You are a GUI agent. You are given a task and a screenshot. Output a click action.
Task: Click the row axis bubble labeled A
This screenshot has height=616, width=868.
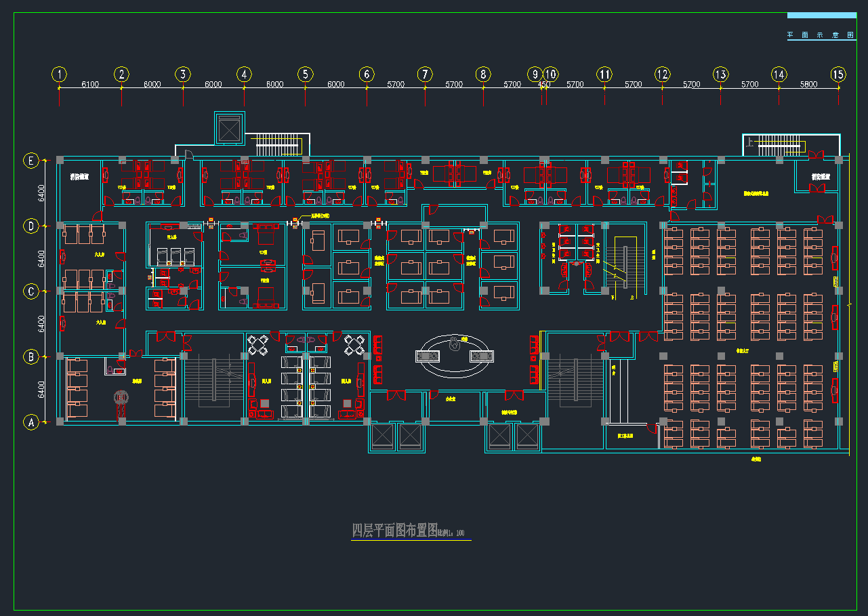coord(30,422)
